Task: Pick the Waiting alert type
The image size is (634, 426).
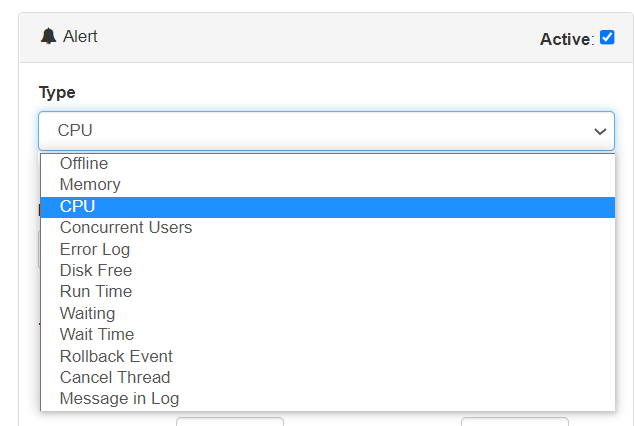Action: click(x=88, y=313)
